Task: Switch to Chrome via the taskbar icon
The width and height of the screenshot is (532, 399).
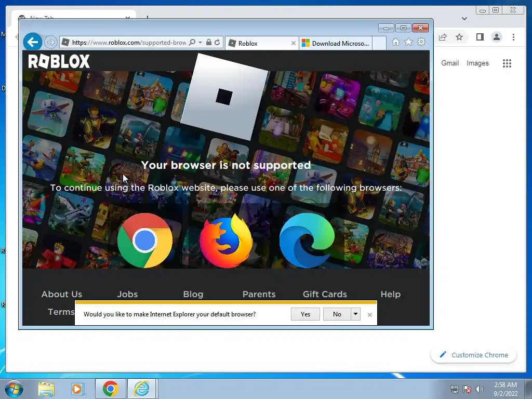Action: [x=110, y=389]
